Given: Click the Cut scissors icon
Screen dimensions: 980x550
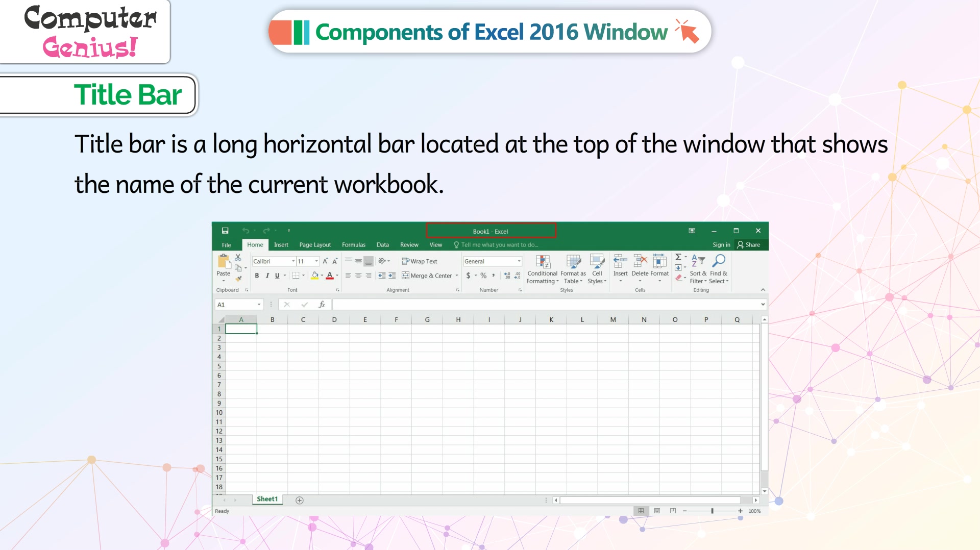Looking at the screenshot, I should (x=238, y=258).
